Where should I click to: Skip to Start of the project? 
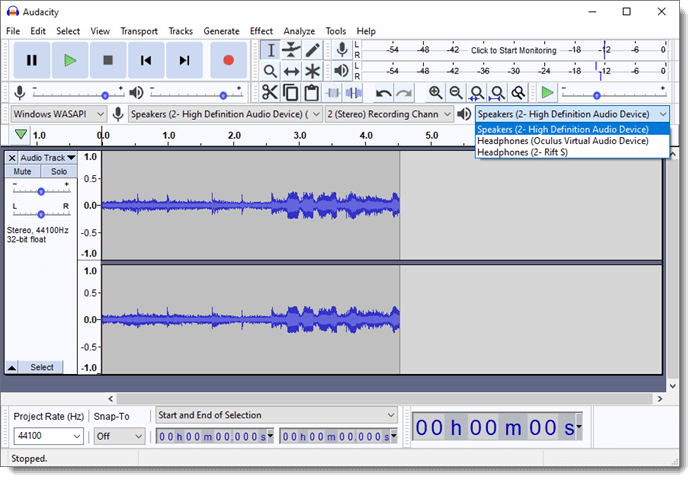(x=146, y=60)
